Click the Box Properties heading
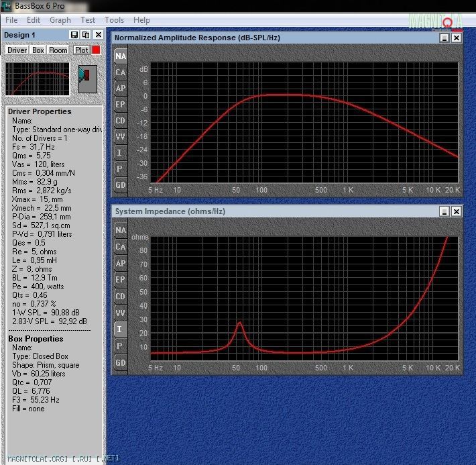 pos(36,339)
